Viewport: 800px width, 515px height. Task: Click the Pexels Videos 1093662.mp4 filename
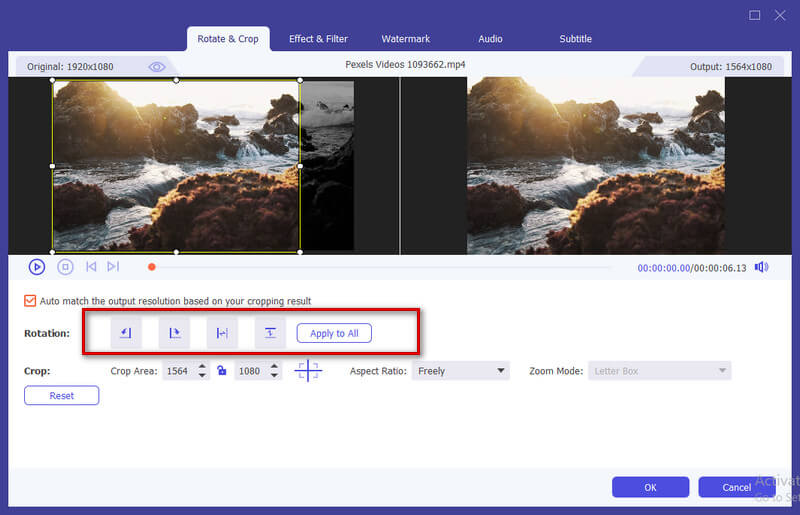click(x=405, y=65)
